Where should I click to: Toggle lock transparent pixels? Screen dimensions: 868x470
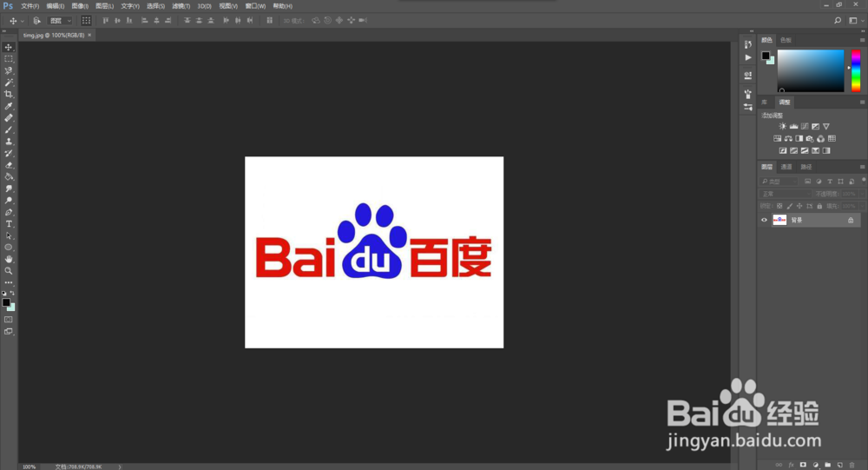coord(779,206)
